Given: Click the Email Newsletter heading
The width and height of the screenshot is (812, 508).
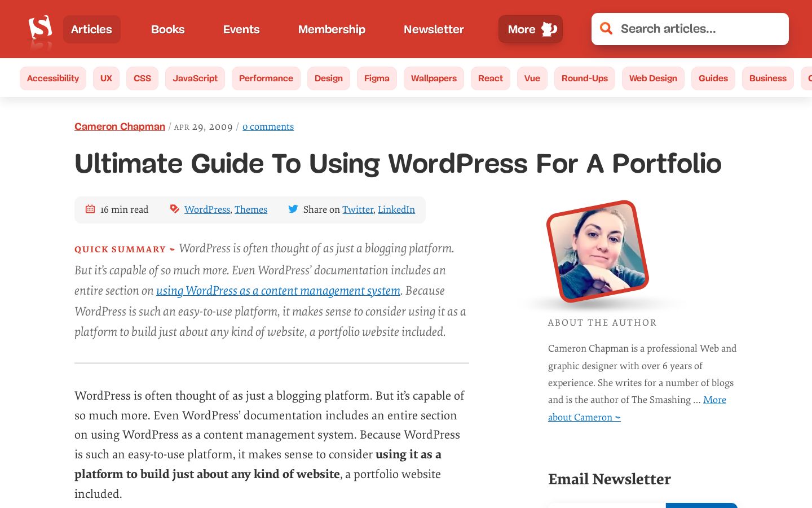Looking at the screenshot, I should tap(610, 479).
